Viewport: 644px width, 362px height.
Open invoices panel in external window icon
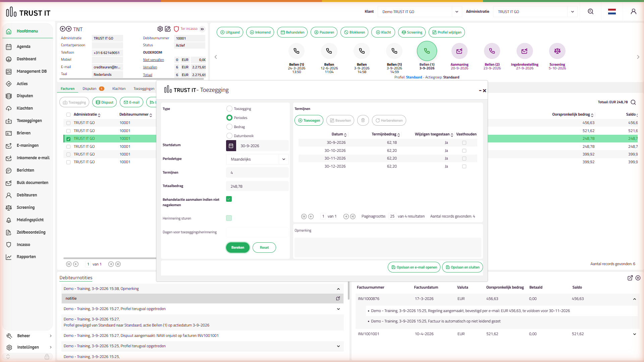(x=630, y=278)
